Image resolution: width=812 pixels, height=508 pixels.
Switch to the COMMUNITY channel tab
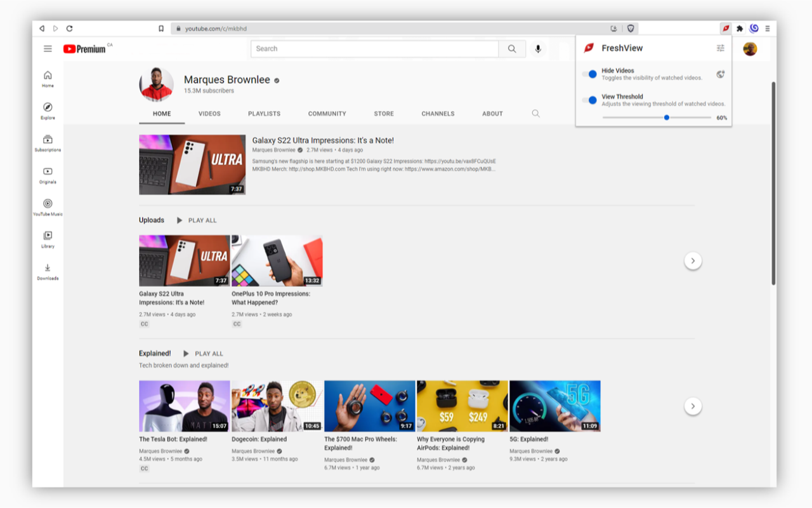[327, 114]
